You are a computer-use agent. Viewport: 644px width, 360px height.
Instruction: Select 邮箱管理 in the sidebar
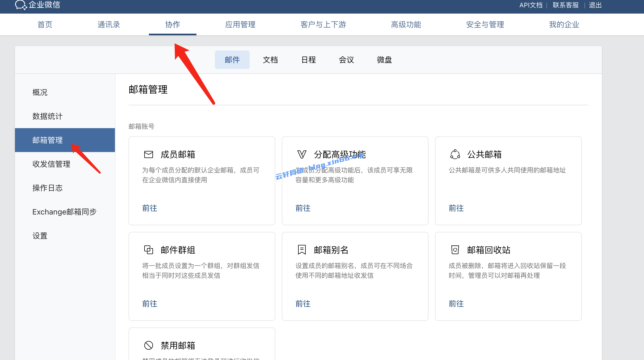point(65,140)
